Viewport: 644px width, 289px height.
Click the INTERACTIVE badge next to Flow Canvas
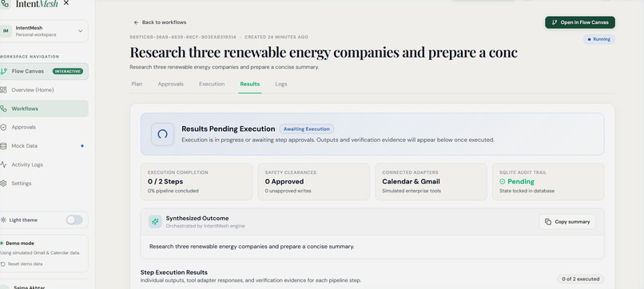68,71
